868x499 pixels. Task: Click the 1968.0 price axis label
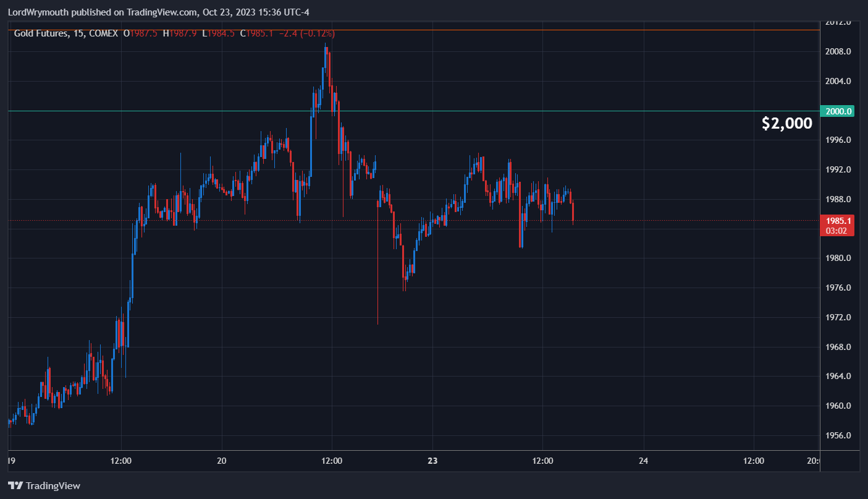point(838,347)
